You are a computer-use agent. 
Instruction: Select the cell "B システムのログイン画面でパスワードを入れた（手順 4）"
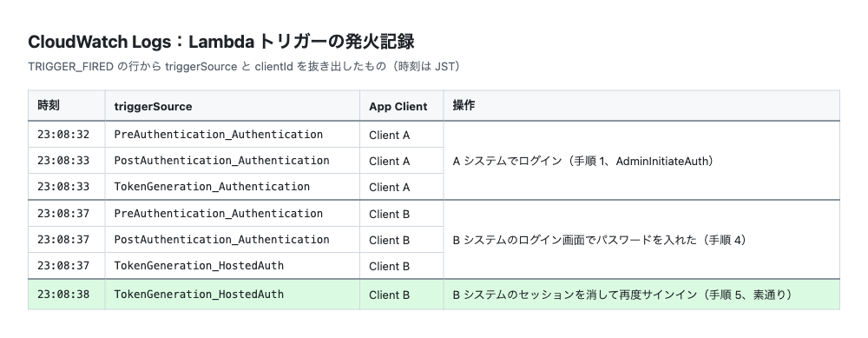tap(641, 239)
